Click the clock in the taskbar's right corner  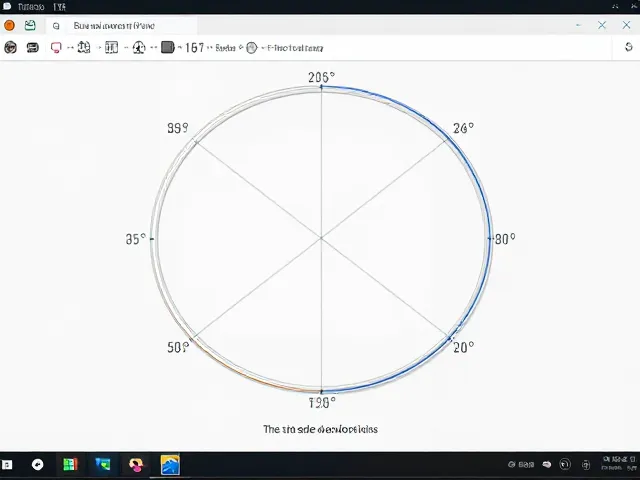[619, 464]
